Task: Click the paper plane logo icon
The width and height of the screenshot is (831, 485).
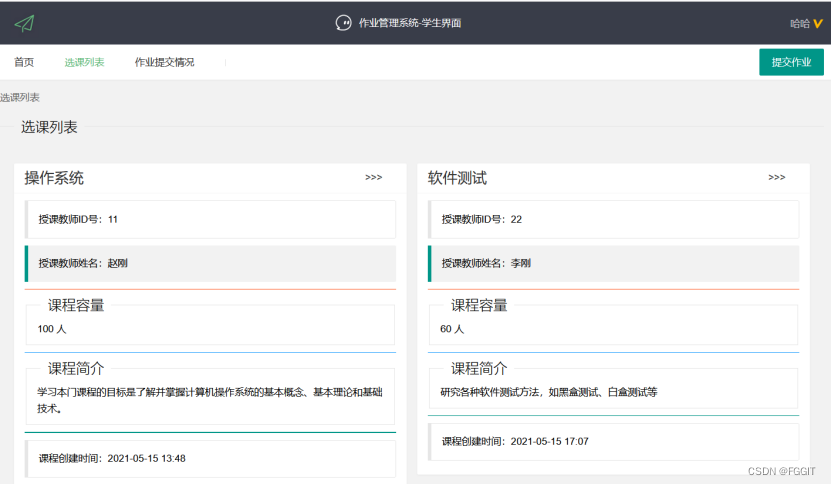Action: tap(25, 23)
